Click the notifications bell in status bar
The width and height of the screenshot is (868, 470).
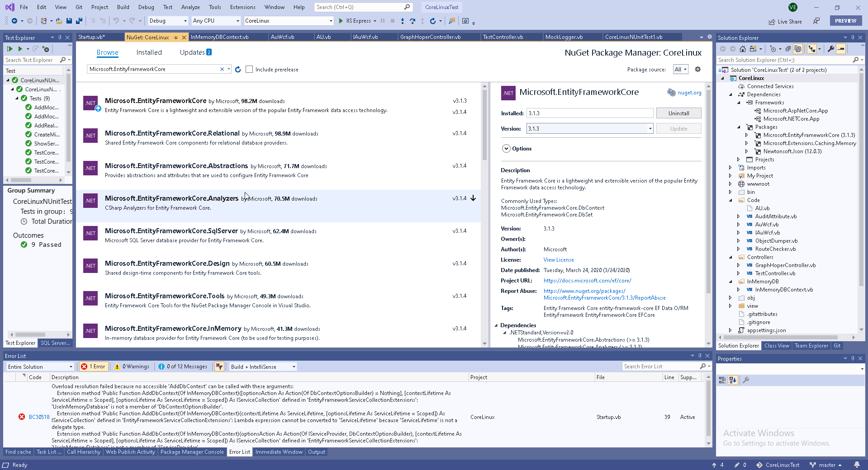pos(857,465)
